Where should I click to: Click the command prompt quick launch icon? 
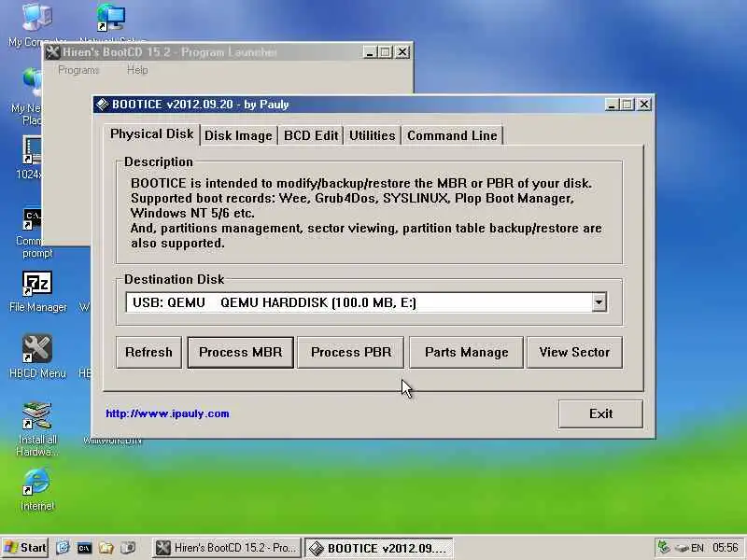tap(84, 548)
